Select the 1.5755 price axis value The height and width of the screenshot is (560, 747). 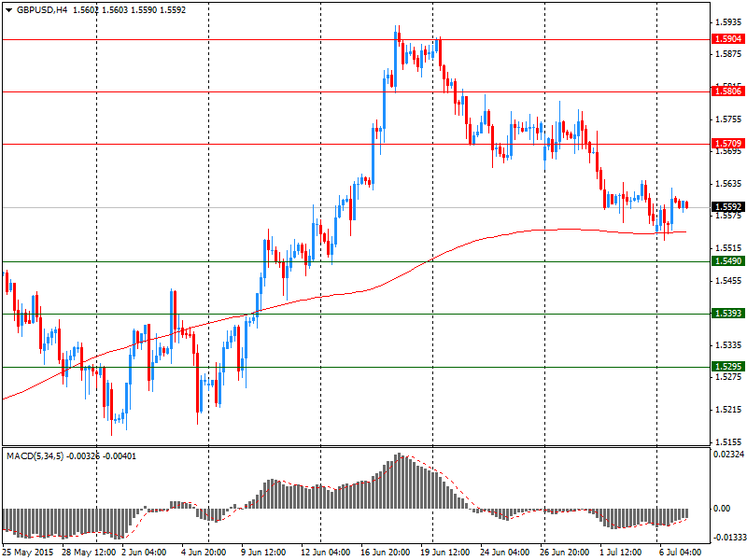coord(728,119)
